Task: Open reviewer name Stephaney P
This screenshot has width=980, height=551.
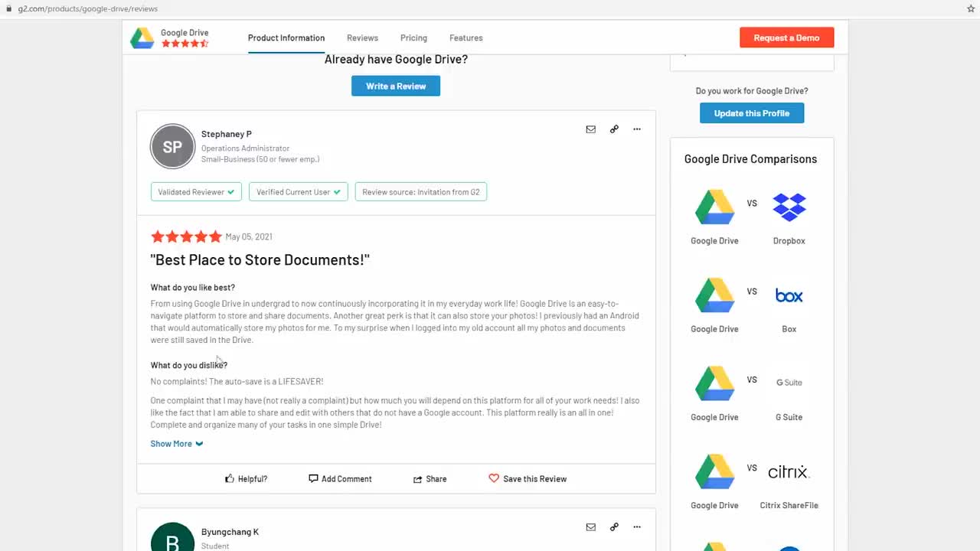Action: tap(227, 134)
